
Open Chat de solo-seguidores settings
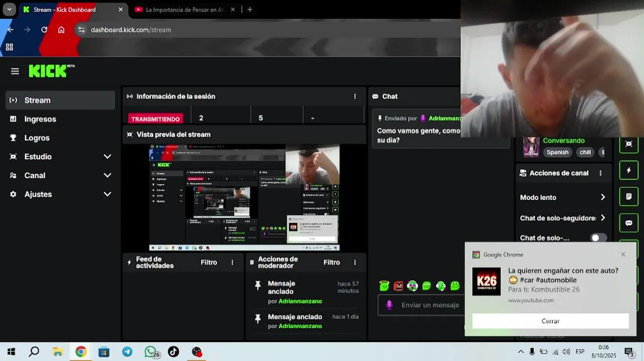pos(563,218)
